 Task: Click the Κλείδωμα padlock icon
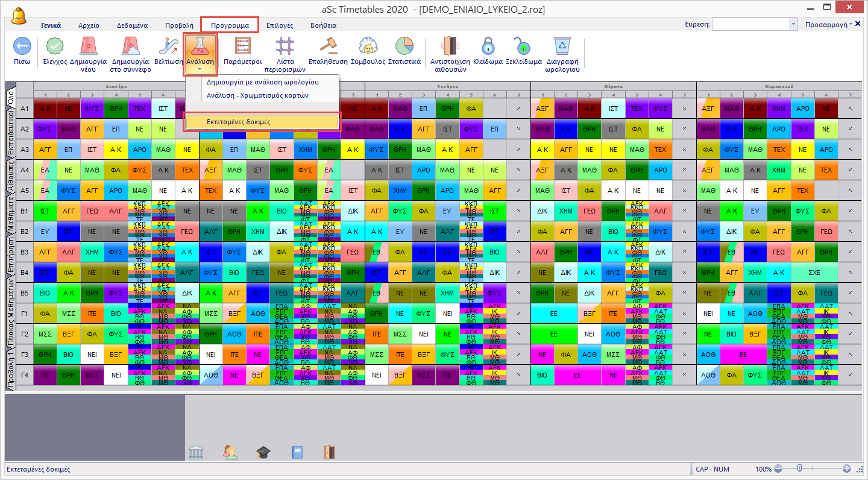[488, 46]
